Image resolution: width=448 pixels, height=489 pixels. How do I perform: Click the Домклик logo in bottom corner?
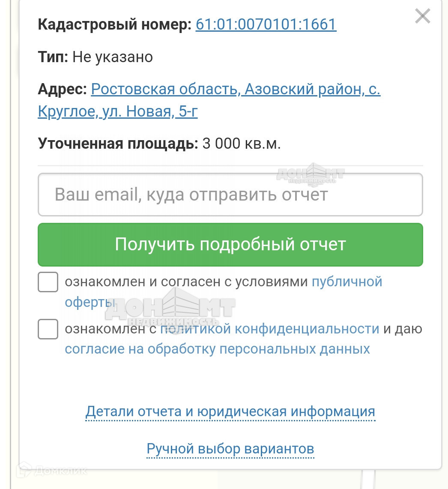point(51,470)
